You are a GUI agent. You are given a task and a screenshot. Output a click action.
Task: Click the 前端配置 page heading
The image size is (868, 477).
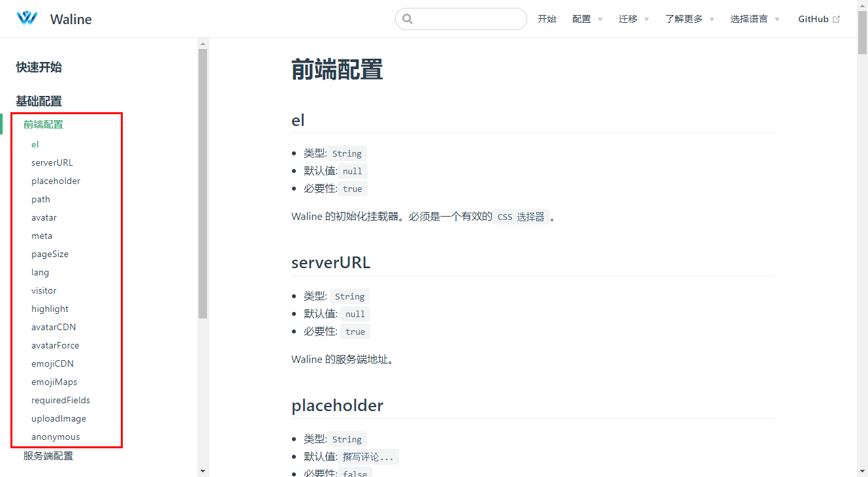point(337,70)
